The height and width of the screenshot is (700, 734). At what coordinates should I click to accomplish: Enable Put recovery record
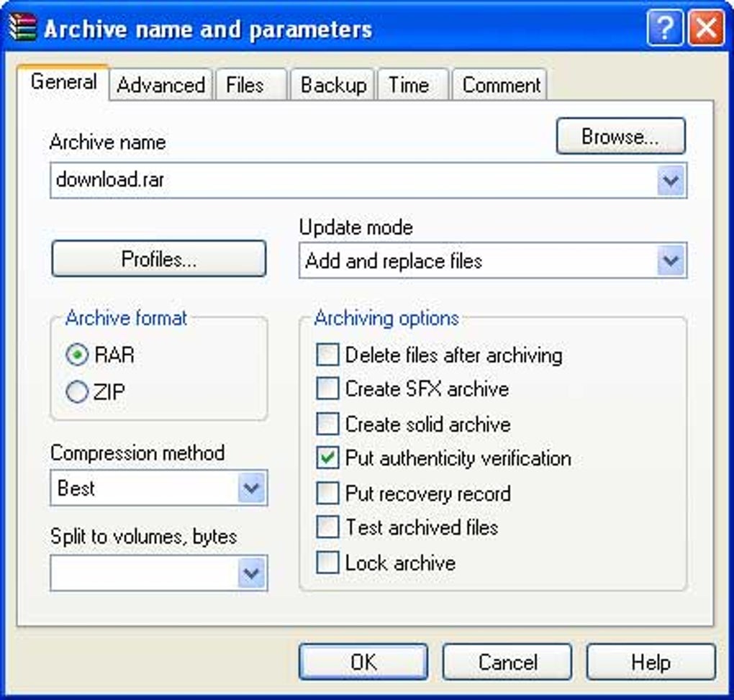(327, 494)
